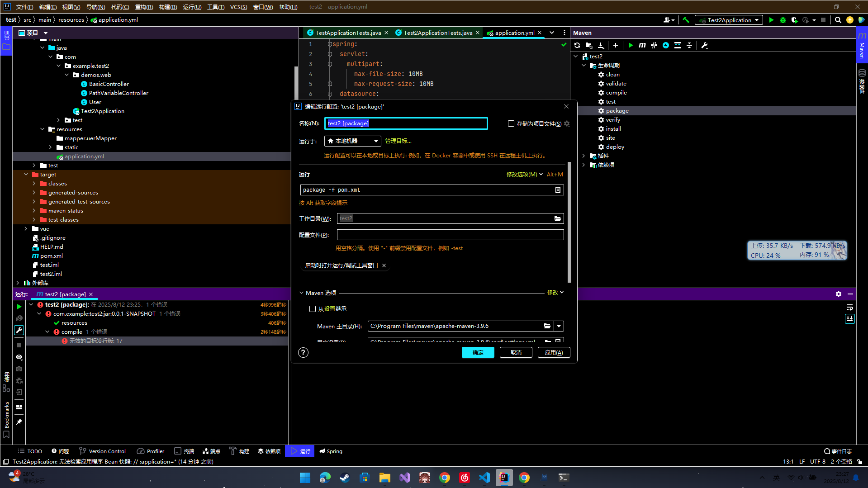Select the invalid target release error row
The width and height of the screenshot is (868, 488).
tap(157, 341)
